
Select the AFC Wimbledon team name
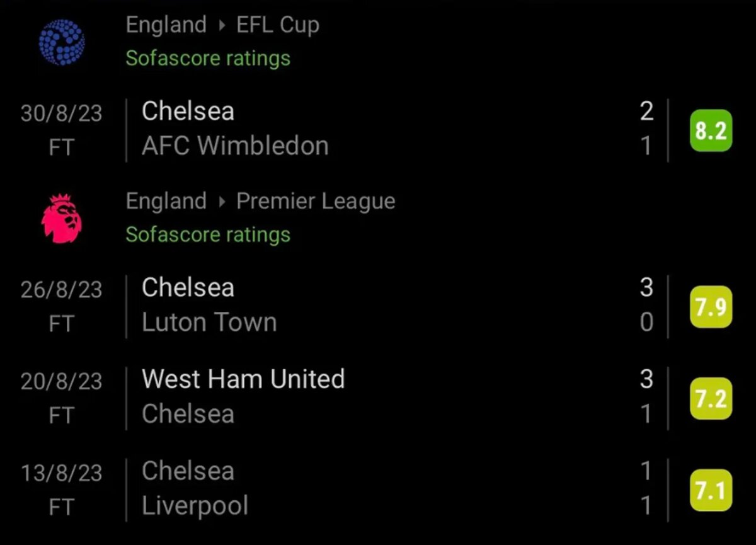click(235, 147)
